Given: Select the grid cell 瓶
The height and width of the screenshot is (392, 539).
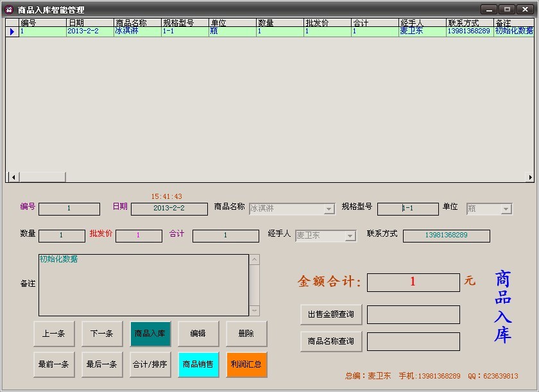Looking at the screenshot, I should (x=232, y=31).
